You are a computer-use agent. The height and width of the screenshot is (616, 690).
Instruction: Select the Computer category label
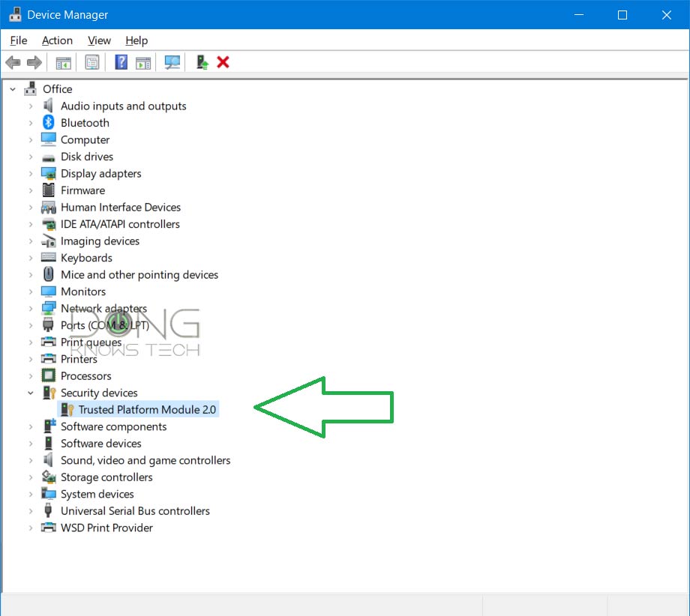point(85,140)
